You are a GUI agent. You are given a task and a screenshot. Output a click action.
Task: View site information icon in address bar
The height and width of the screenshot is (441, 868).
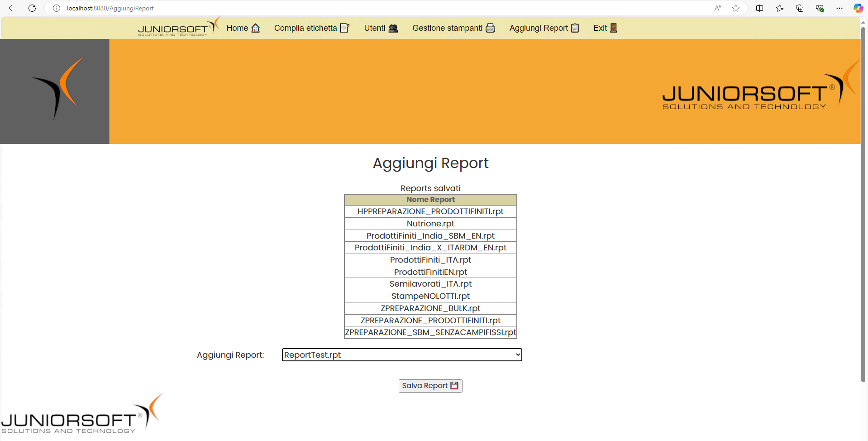pos(57,8)
